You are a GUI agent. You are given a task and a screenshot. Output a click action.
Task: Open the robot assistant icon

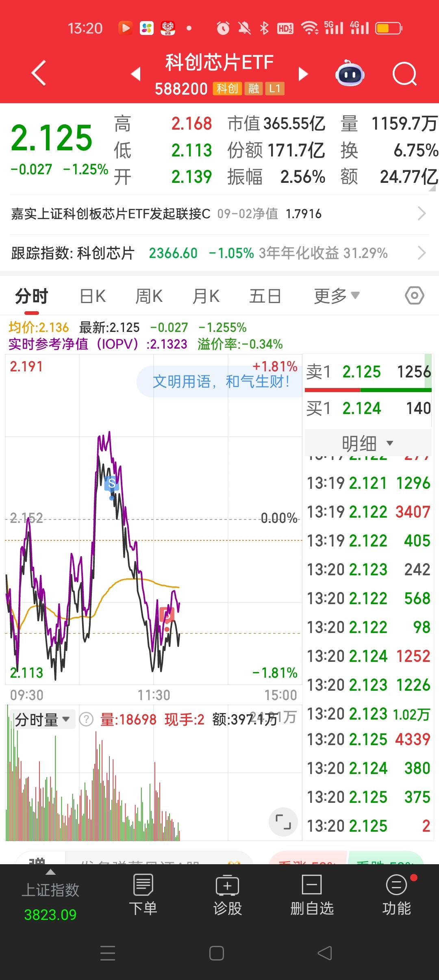tap(350, 74)
